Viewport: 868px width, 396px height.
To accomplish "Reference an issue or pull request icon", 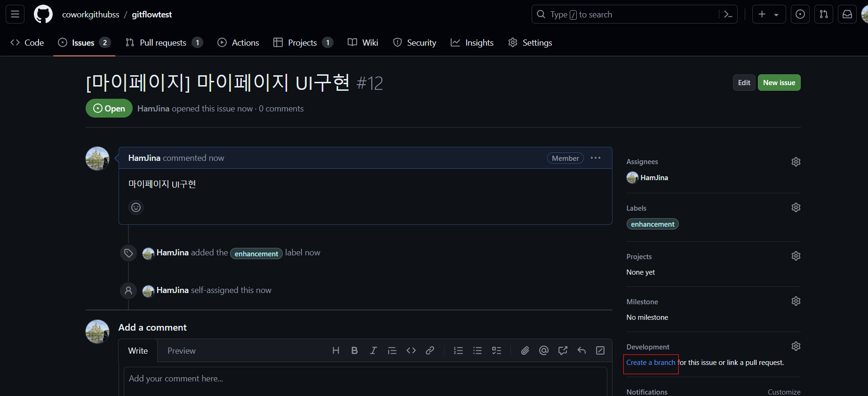I will click(563, 350).
